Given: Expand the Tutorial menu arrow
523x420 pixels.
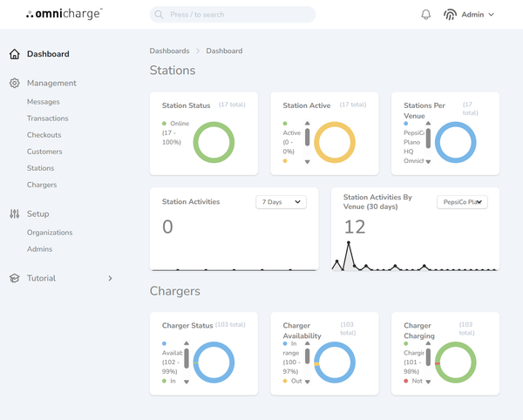Looking at the screenshot, I should (110, 278).
